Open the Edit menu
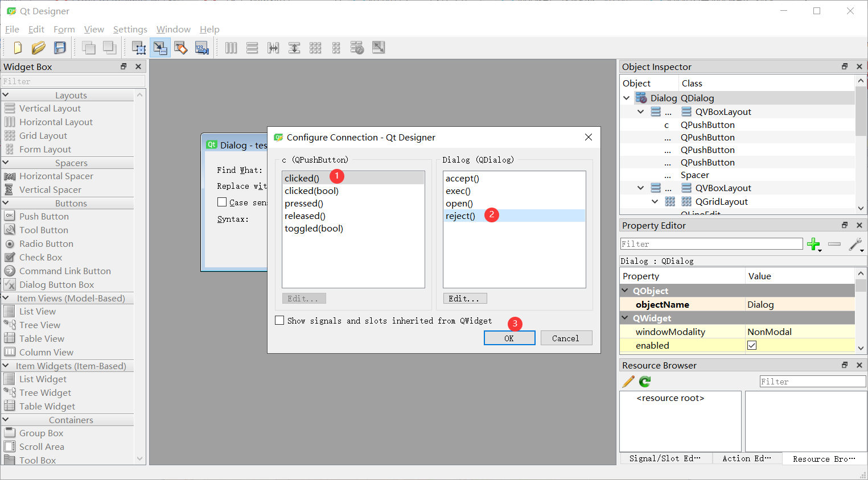The image size is (868, 480). pyautogui.click(x=36, y=29)
